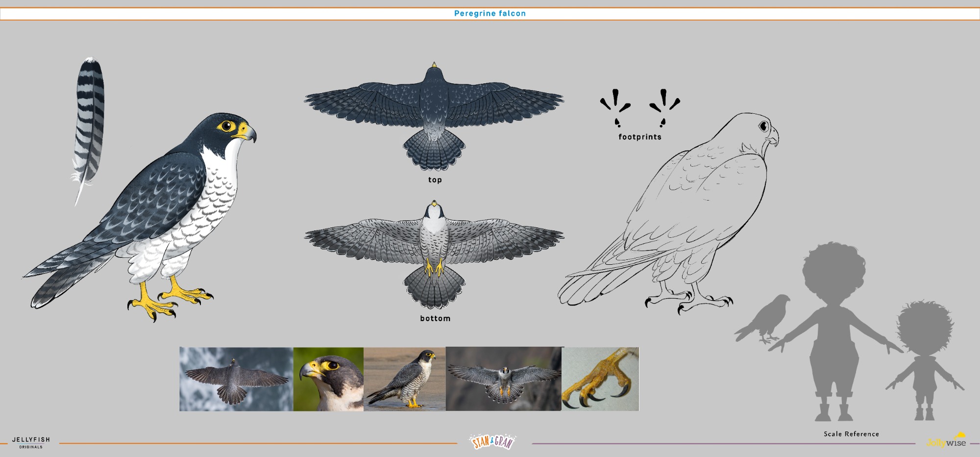Select the smaller child silhouette
Viewport: 980px width, 457px height.
click(924, 360)
